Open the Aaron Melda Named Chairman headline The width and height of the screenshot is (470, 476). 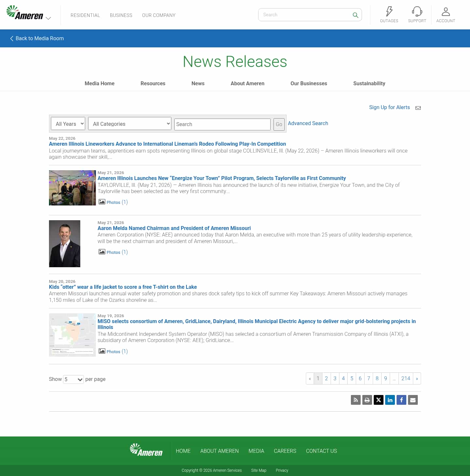tap(174, 228)
